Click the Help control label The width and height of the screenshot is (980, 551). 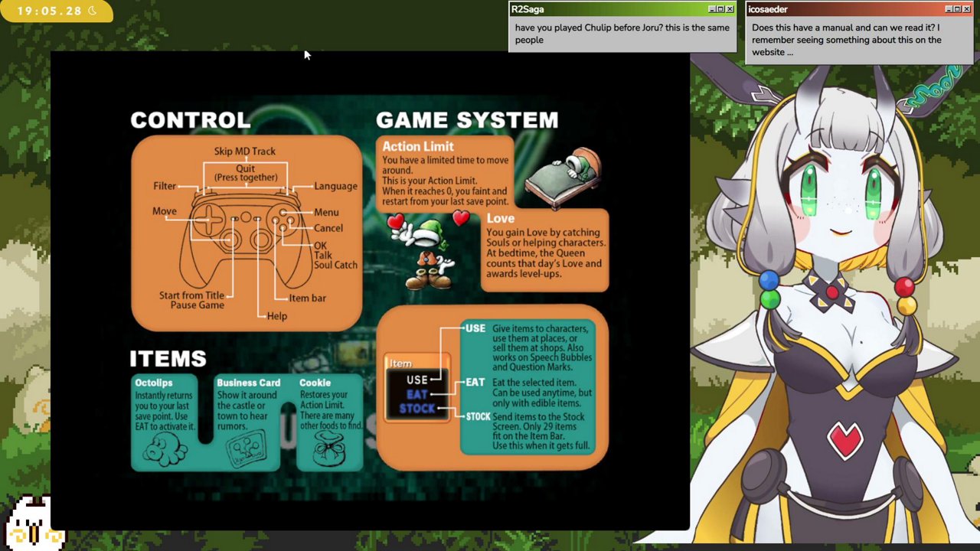coord(277,316)
